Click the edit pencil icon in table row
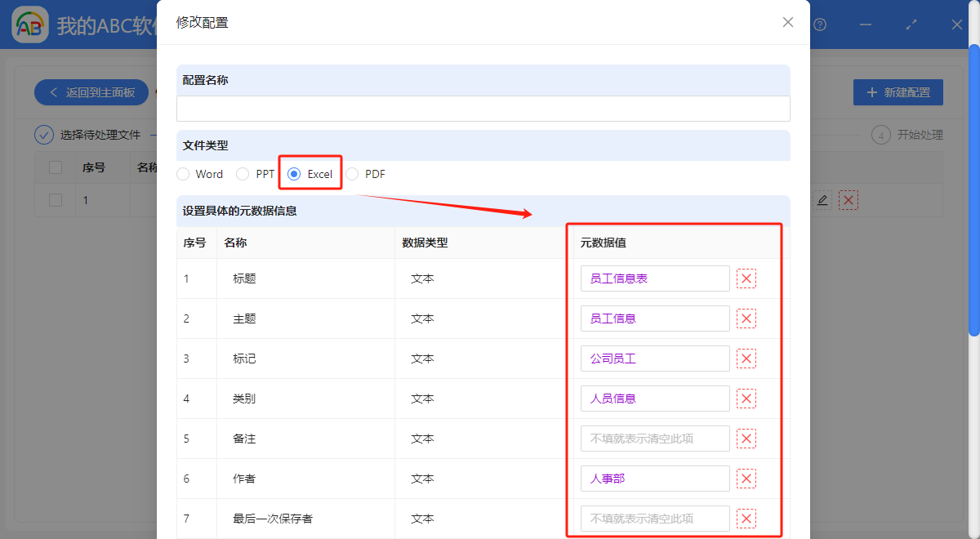This screenshot has height=539, width=980. (x=822, y=200)
